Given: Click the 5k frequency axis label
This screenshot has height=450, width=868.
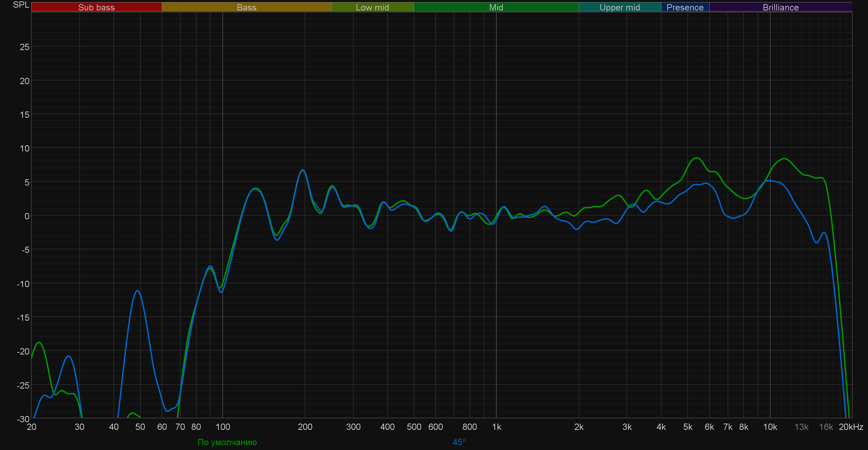Looking at the screenshot, I should coord(687,427).
